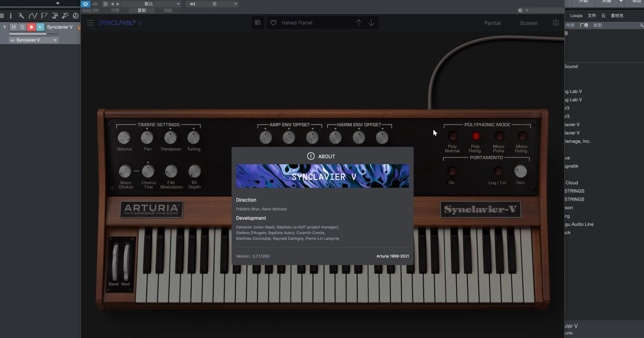
Task: Click the track monitor speaker icon
Action: pos(40,27)
